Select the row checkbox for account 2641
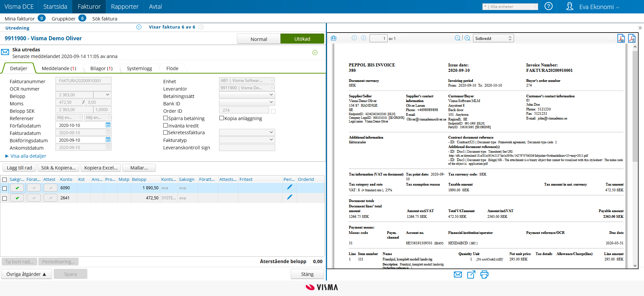 click(x=5, y=199)
